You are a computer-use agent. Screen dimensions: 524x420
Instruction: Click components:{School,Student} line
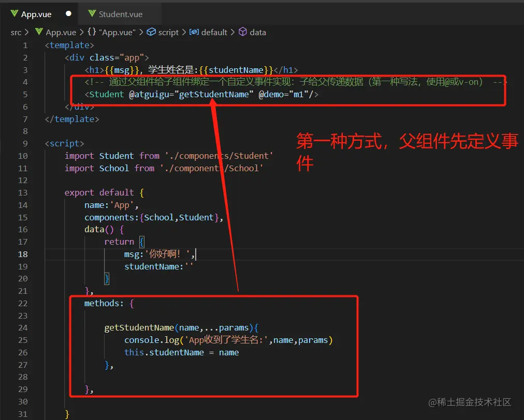(x=154, y=217)
